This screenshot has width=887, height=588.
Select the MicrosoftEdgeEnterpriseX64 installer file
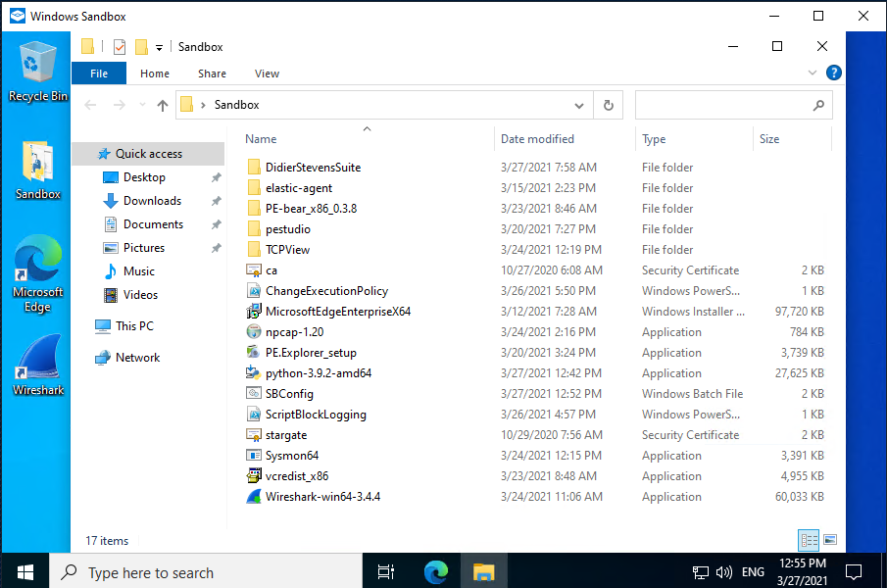coord(338,312)
